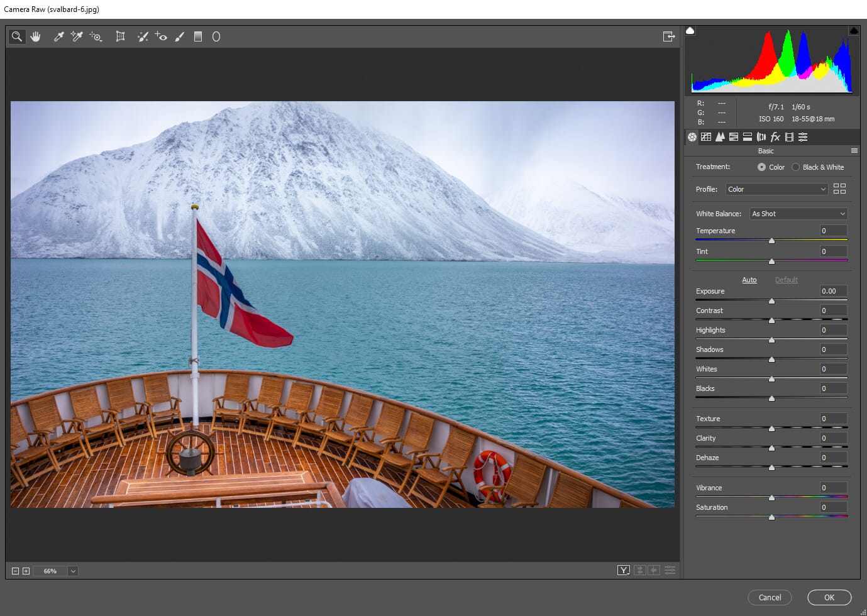Click the Shadows slider handle
The width and height of the screenshot is (867, 616).
[x=771, y=360]
